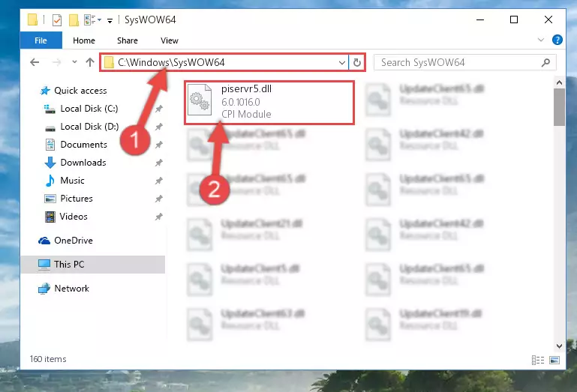Close the SysWOW64 window
577x392 pixels.
[x=548, y=19]
